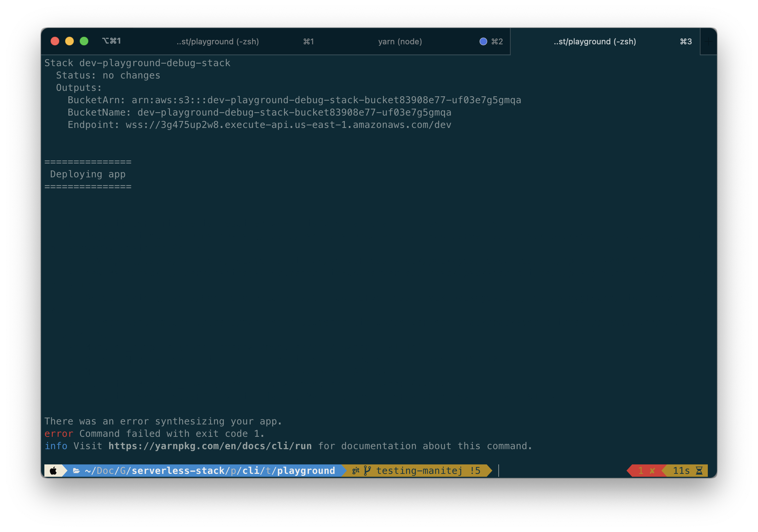Click the green zoom traffic light
This screenshot has width=758, height=532.
[84, 41]
